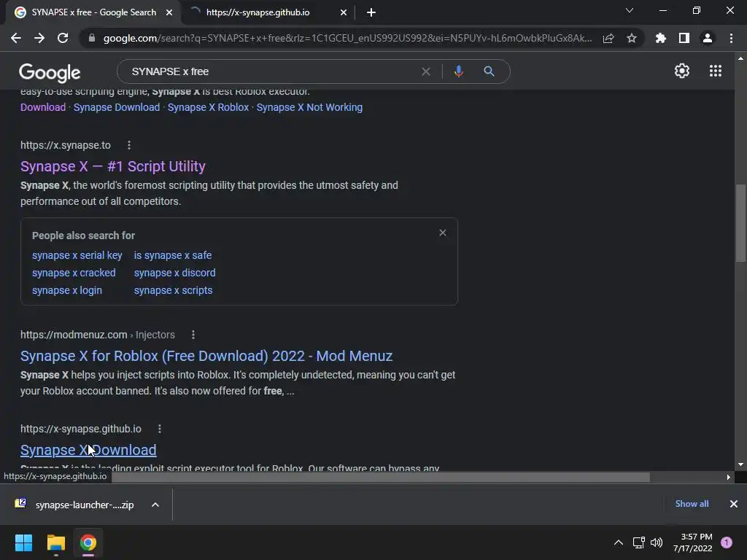Click the scroll right arrow of the horizontal scrollbar

point(729,477)
